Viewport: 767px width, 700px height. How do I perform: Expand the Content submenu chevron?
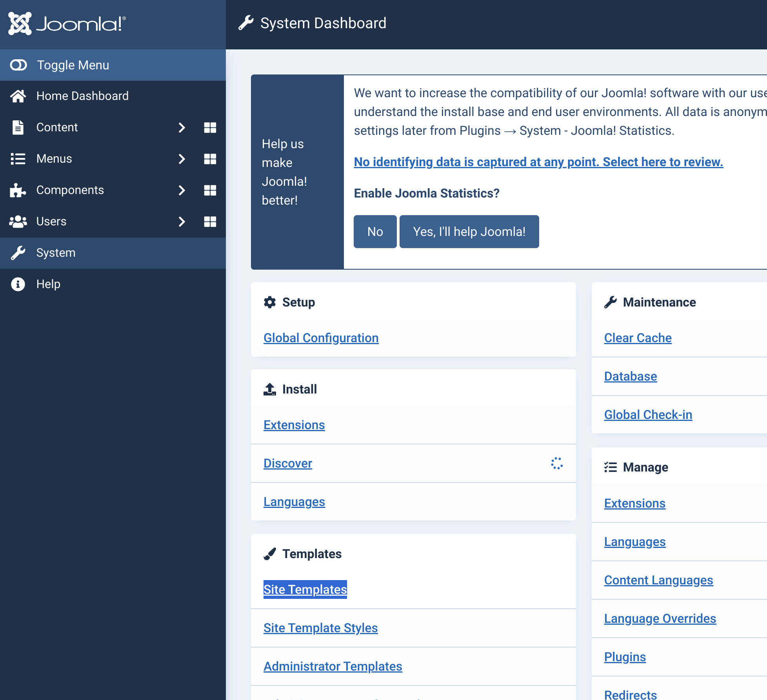point(182,127)
